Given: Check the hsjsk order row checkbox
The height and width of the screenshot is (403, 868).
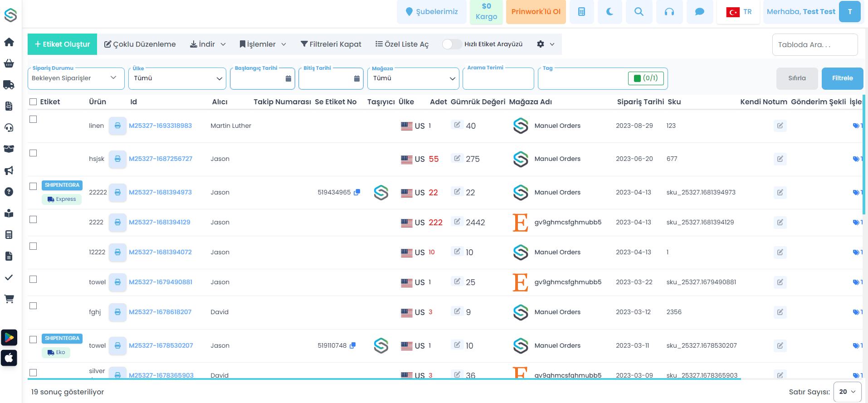Looking at the screenshot, I should tap(33, 153).
